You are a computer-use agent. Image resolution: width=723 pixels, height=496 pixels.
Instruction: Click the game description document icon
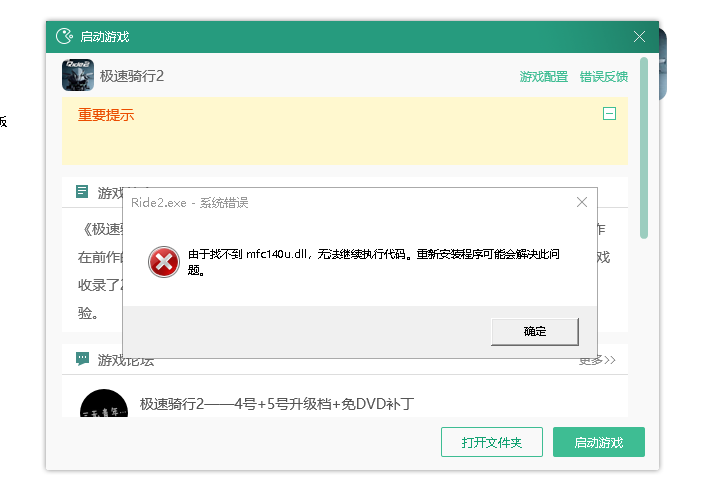(82, 191)
